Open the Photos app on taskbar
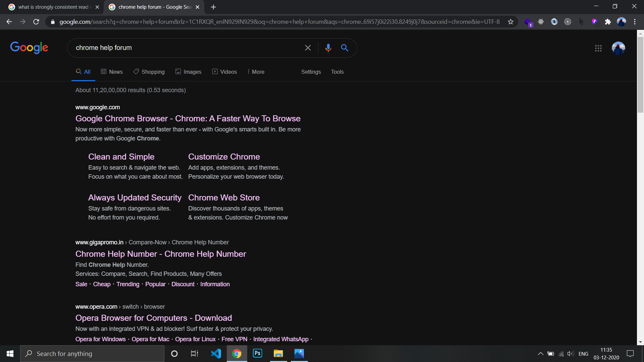Screen dimensions: 644x362 (299, 354)
